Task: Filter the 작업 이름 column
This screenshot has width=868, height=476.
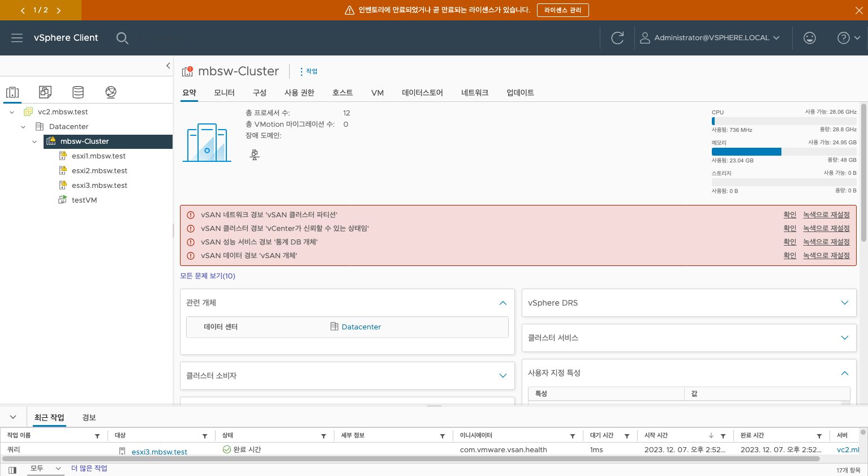Action: (x=97, y=436)
